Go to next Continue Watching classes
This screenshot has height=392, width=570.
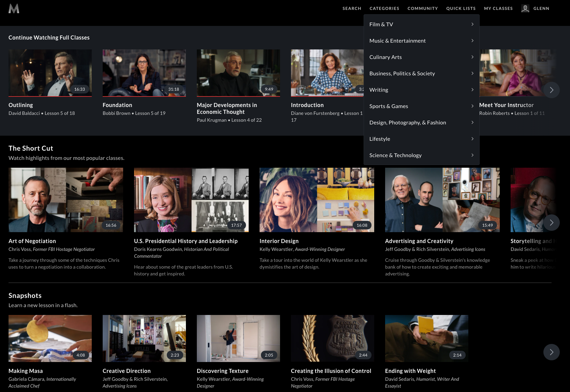(x=551, y=90)
